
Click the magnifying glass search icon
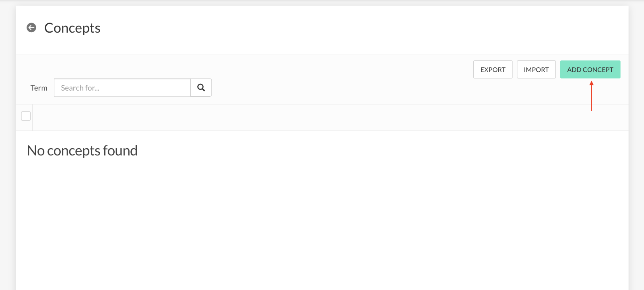pos(201,87)
